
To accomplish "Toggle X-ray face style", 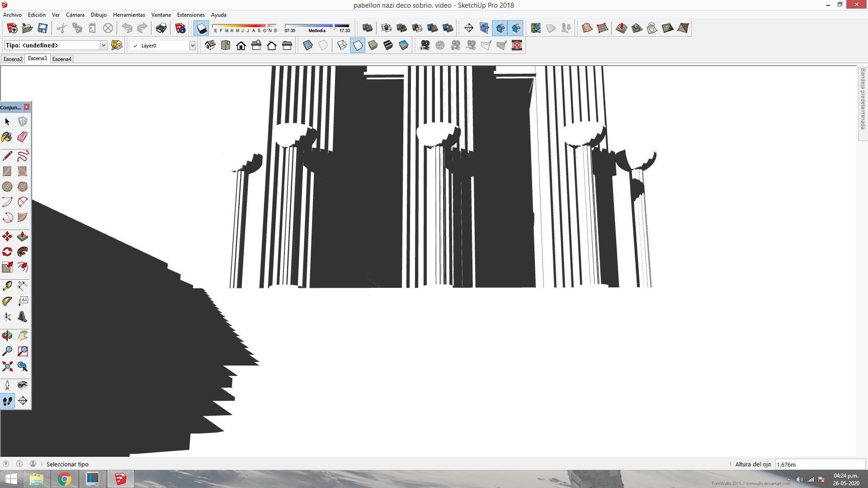I will pyautogui.click(x=308, y=45).
